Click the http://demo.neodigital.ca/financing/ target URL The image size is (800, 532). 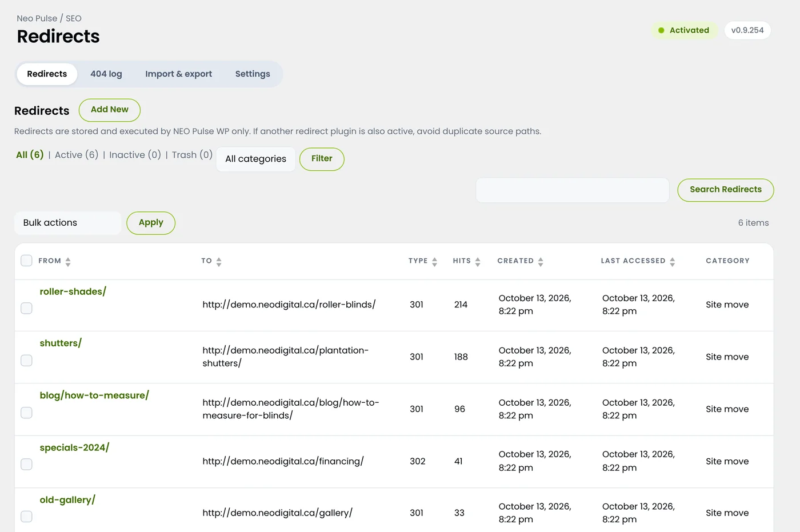(283, 461)
